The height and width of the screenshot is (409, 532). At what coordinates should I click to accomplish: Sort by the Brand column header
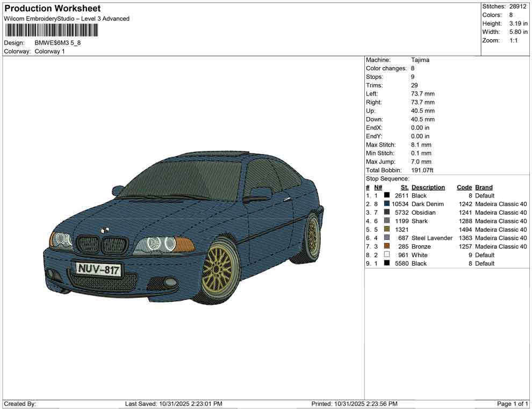point(483,187)
